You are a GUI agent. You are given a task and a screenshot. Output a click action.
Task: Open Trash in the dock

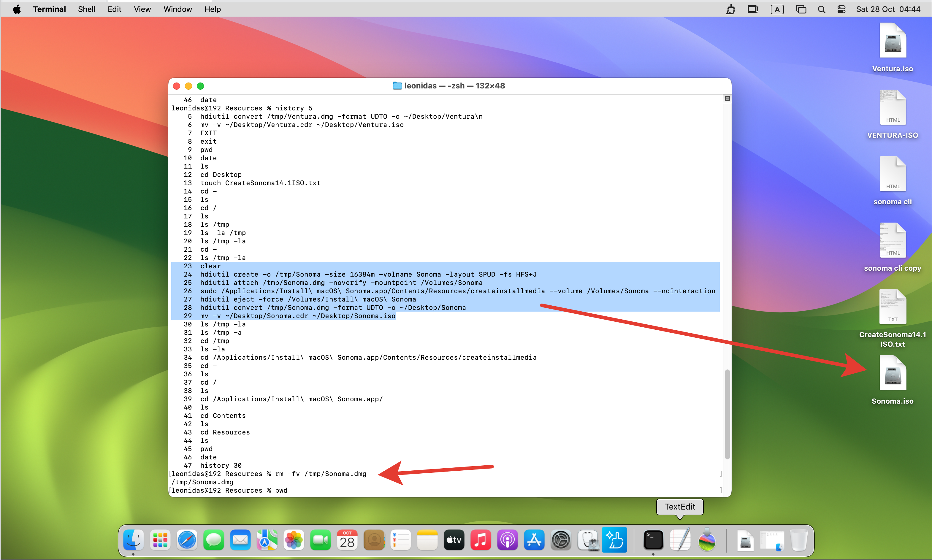[799, 540]
